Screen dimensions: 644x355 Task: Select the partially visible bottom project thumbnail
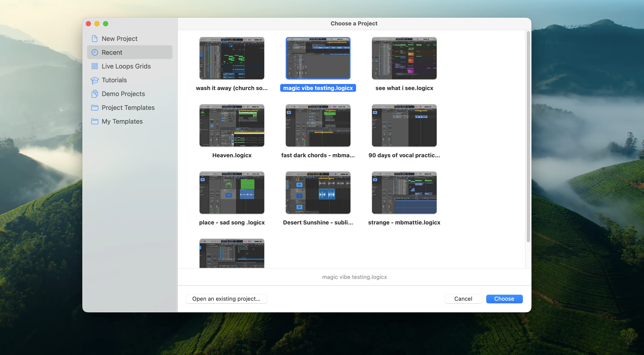coord(232,253)
